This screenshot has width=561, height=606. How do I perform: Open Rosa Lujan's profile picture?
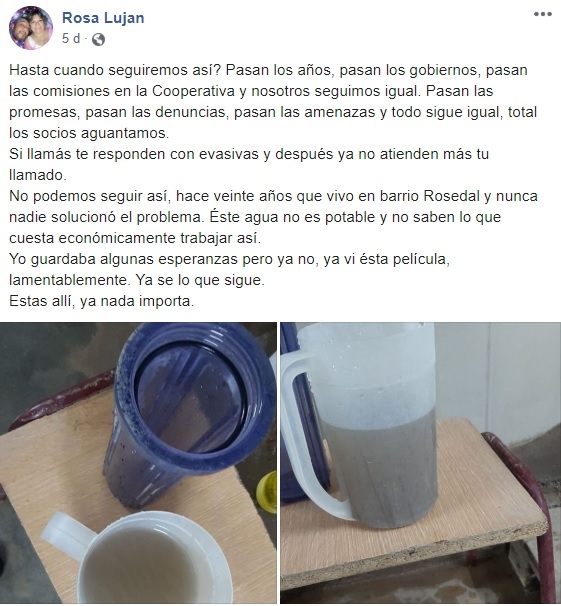click(x=31, y=28)
